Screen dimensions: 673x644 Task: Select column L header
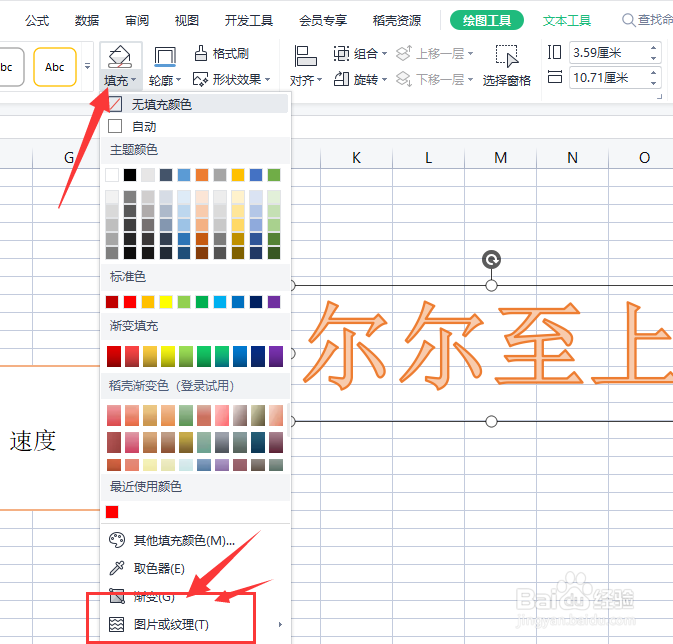coord(429,158)
